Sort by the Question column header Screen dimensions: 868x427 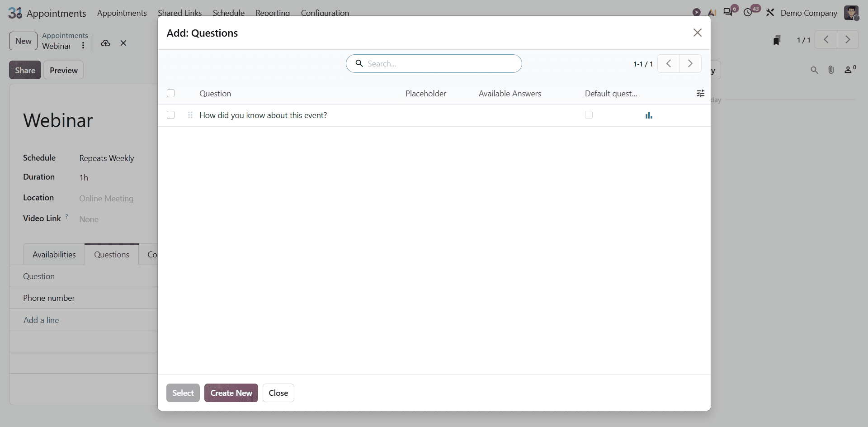[x=215, y=93]
